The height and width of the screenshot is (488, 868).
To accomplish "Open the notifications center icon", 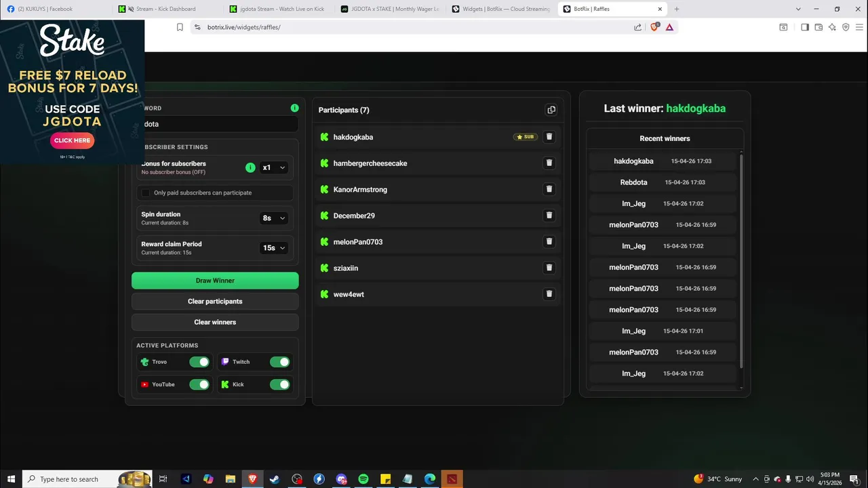I will (x=856, y=479).
